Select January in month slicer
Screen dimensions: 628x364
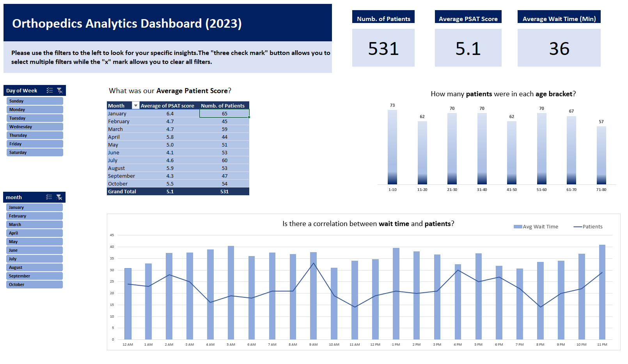(34, 207)
